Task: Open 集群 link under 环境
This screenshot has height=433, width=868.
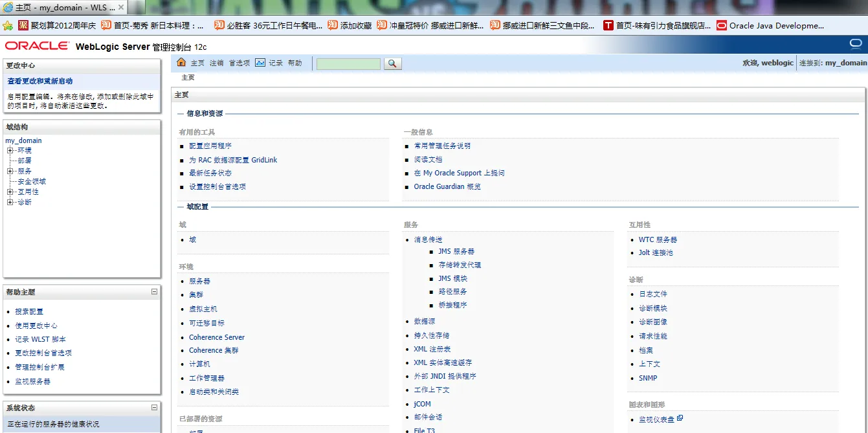Action: [196, 295]
